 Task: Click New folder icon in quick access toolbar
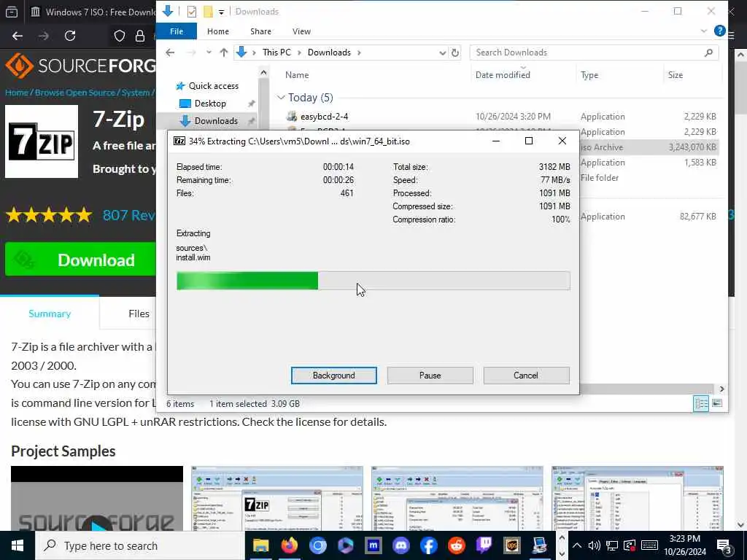click(x=208, y=12)
